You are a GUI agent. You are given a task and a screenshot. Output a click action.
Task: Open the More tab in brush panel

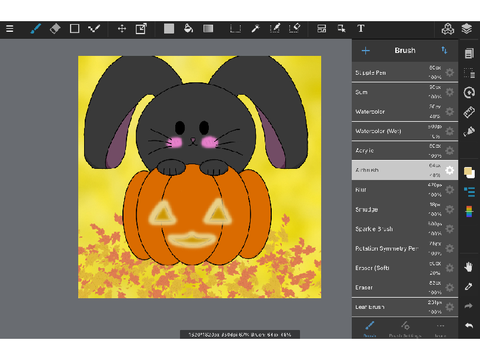click(x=440, y=329)
